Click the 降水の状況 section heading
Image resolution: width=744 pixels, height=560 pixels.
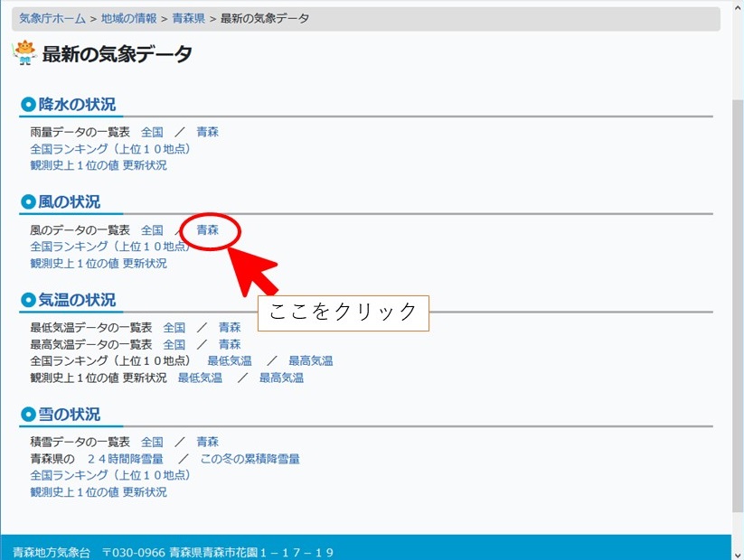77,104
